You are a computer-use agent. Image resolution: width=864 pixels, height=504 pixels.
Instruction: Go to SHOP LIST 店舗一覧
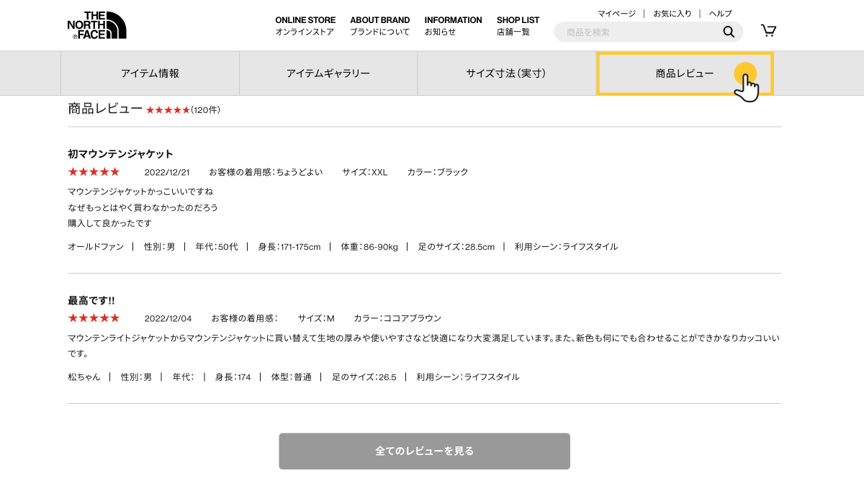[x=518, y=25]
